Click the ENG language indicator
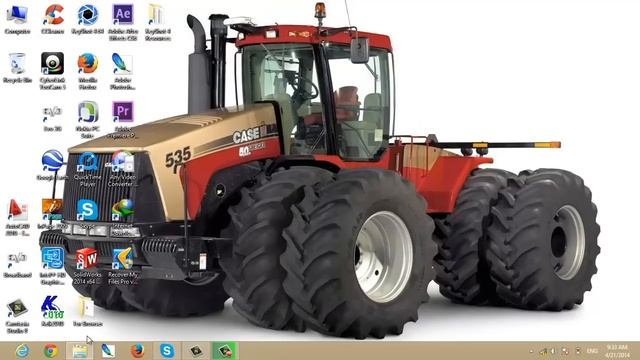Viewport: 640px width, 360px height. click(x=592, y=351)
